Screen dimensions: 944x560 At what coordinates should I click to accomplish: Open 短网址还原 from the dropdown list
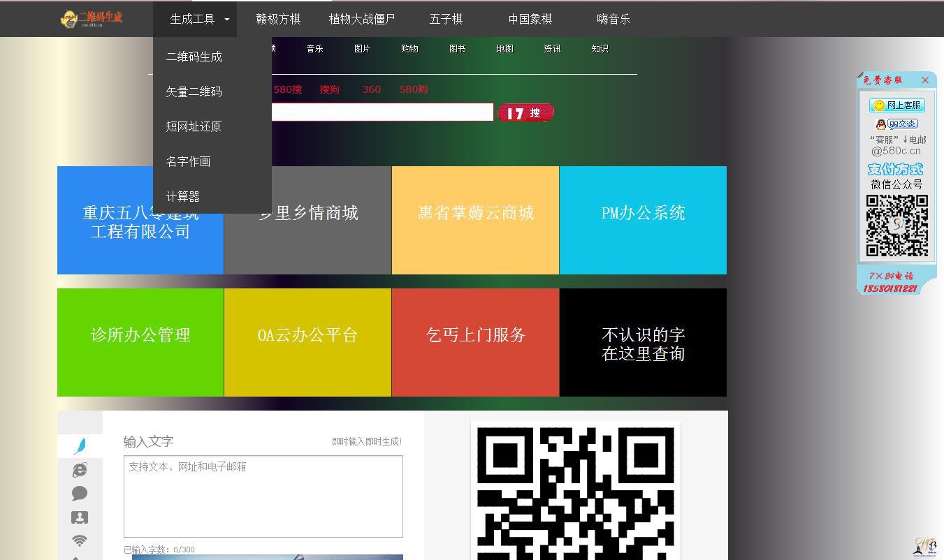pos(194,127)
